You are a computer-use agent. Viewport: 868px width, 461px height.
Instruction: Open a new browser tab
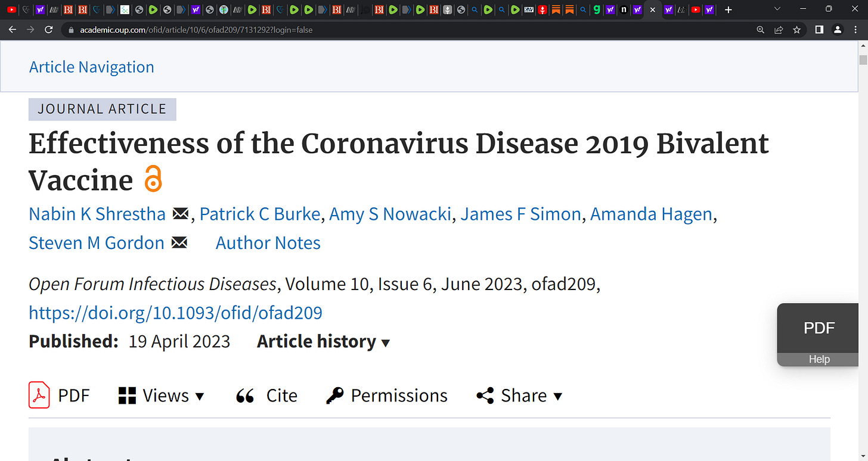pyautogui.click(x=728, y=10)
